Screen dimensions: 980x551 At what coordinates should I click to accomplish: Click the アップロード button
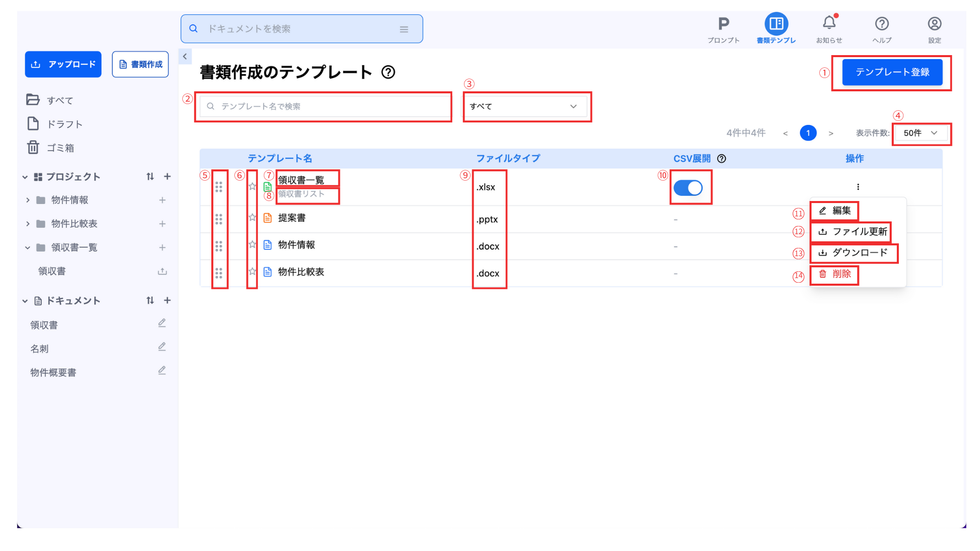63,64
